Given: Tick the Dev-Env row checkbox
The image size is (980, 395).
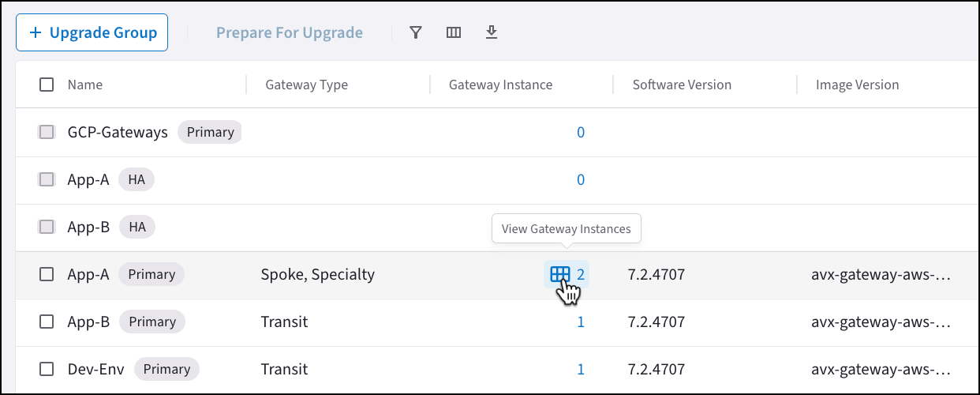Looking at the screenshot, I should point(47,369).
